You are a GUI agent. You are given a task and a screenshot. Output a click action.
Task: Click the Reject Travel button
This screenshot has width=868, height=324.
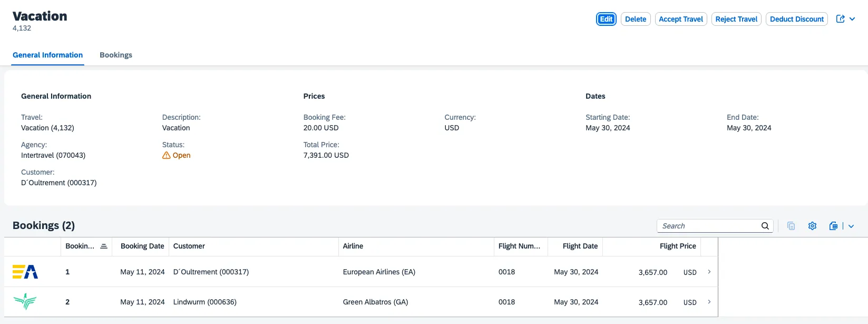tap(736, 19)
